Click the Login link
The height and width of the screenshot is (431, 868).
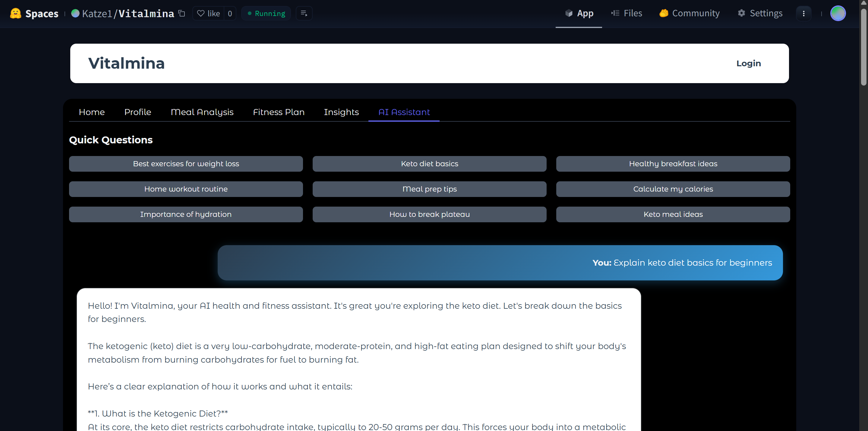(x=748, y=63)
